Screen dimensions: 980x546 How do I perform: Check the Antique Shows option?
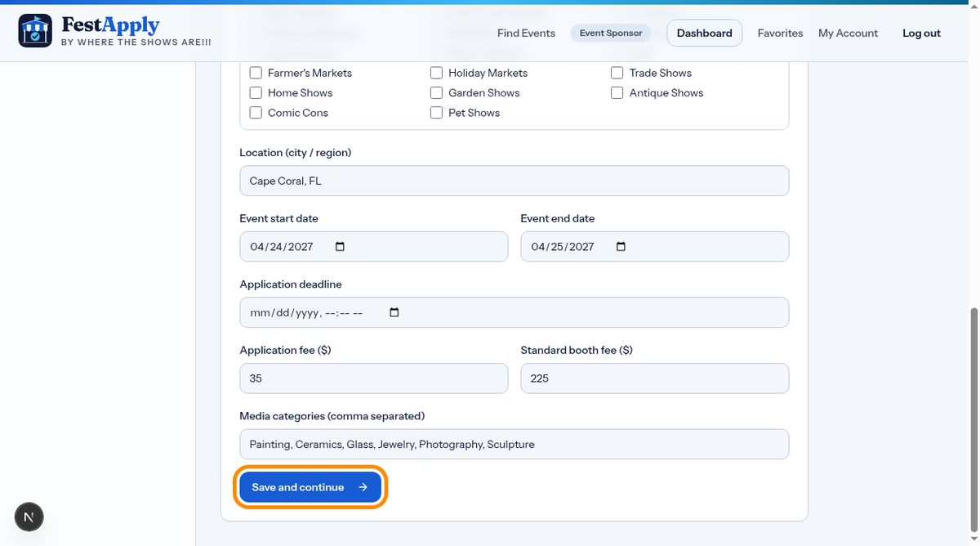coord(617,93)
